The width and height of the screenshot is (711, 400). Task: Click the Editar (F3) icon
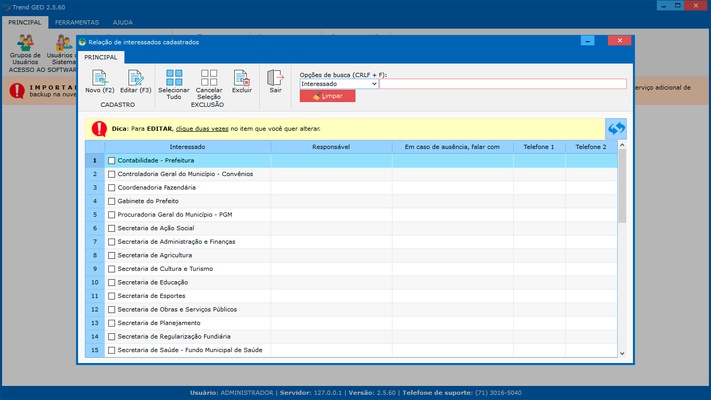coord(136,78)
